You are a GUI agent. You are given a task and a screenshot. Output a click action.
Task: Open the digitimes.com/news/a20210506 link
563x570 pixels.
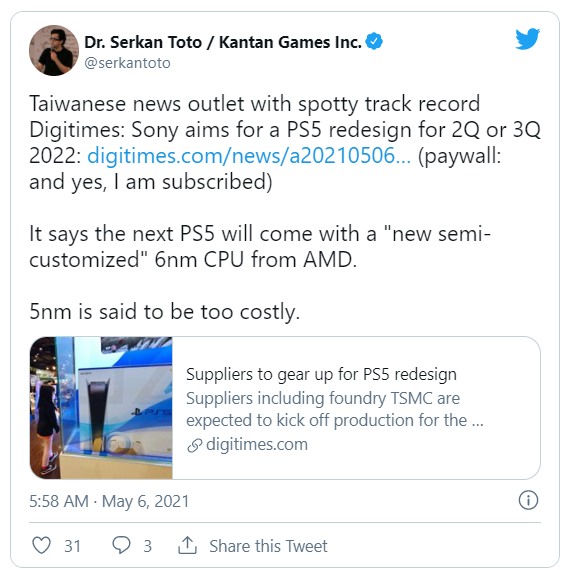tap(249, 156)
